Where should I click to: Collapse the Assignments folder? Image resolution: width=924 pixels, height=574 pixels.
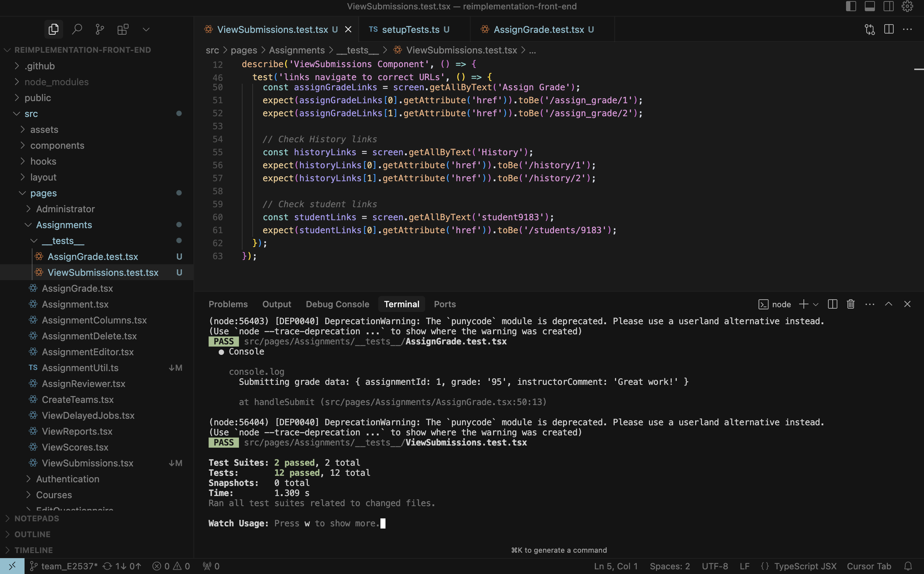[x=64, y=225]
